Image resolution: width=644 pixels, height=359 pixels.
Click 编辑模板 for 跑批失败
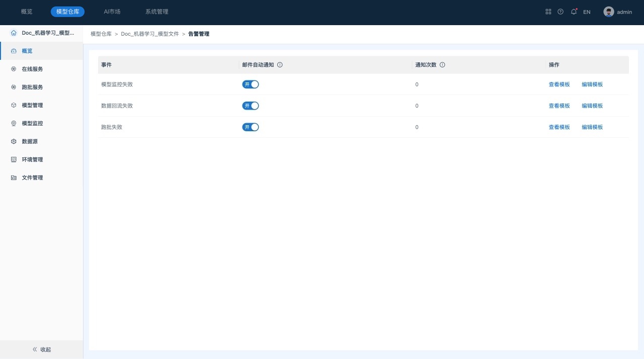point(592,127)
